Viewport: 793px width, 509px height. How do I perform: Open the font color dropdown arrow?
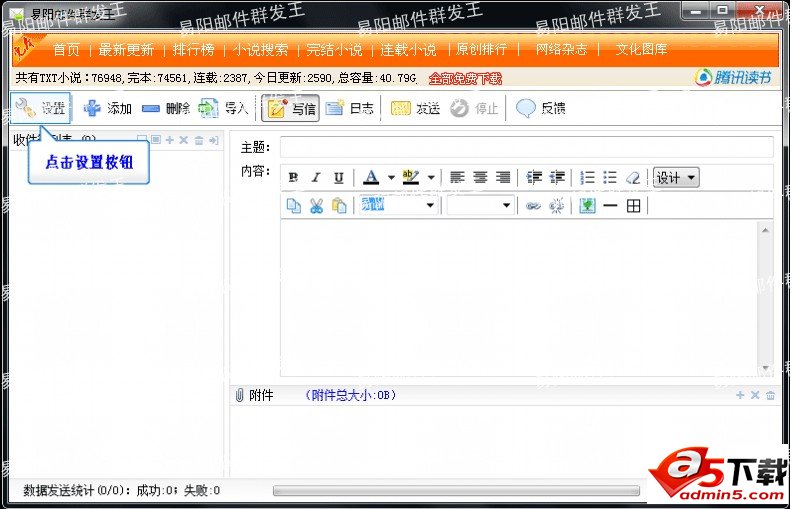(391, 178)
